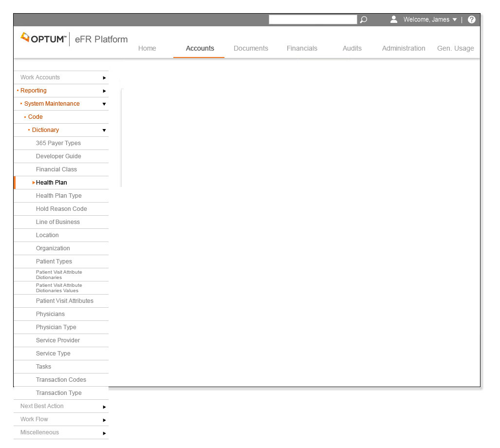Image resolution: width=500 pixels, height=448 pixels.
Task: Expand the Reporting section arrow
Action: [x=104, y=91]
